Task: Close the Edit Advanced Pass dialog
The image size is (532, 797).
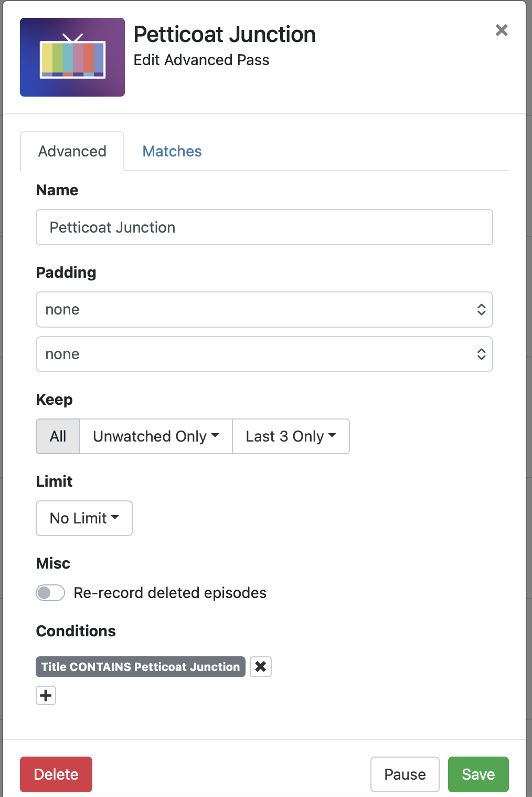Action: [502, 30]
